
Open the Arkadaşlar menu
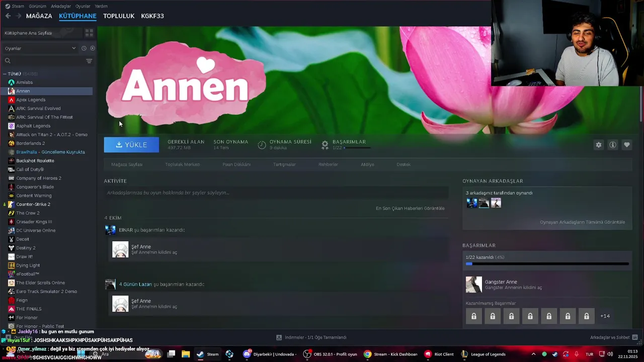61,6
